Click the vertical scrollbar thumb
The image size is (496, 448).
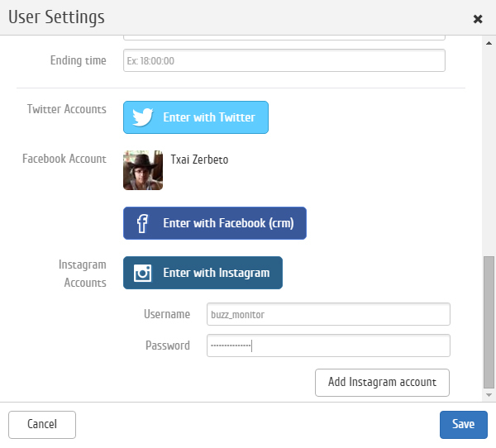point(489,321)
